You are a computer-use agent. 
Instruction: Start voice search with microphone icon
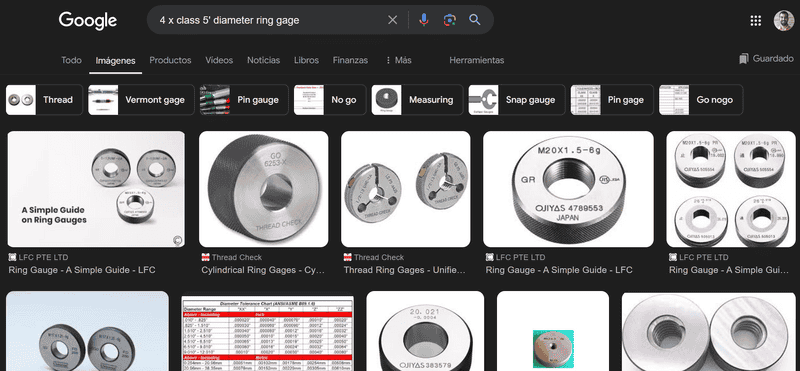(x=423, y=20)
